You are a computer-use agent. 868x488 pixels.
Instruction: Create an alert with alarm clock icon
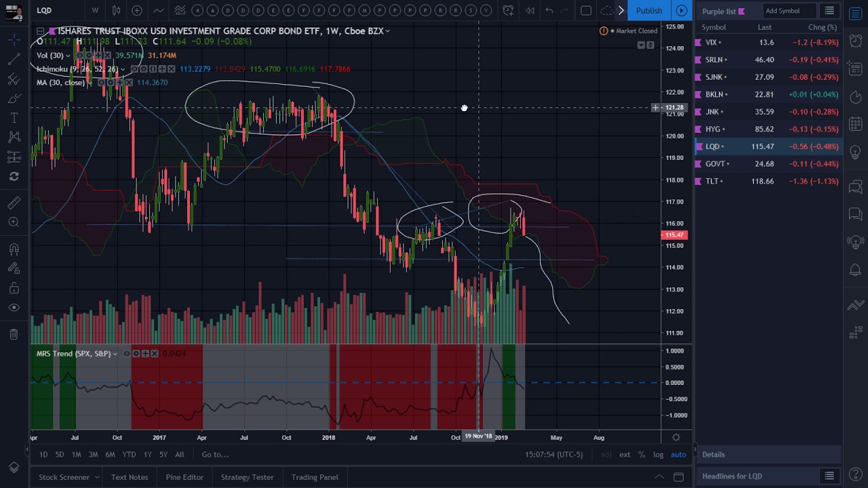(x=508, y=10)
